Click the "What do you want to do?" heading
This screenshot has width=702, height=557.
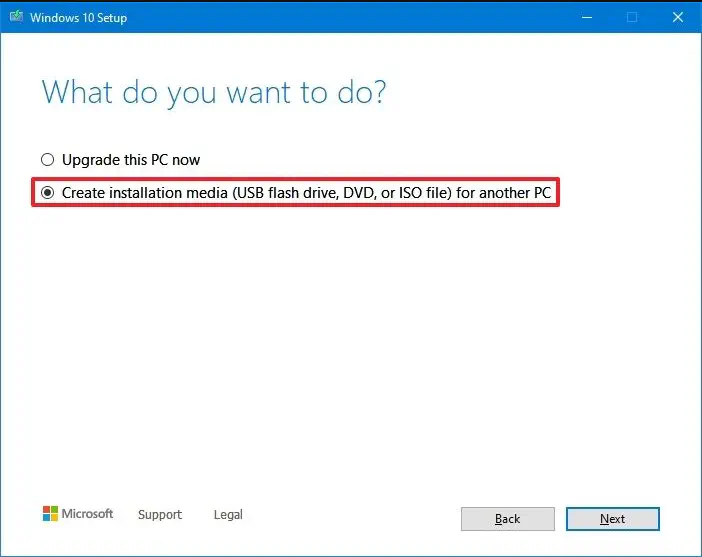click(214, 92)
